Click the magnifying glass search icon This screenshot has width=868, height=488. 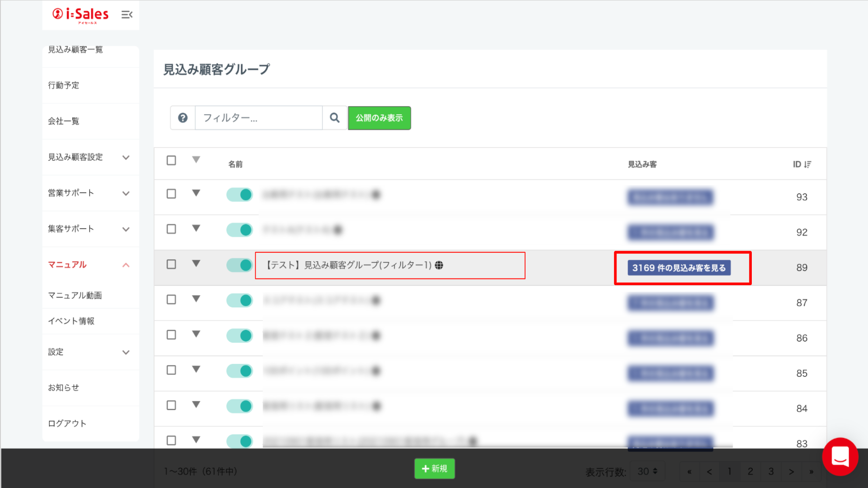click(335, 118)
